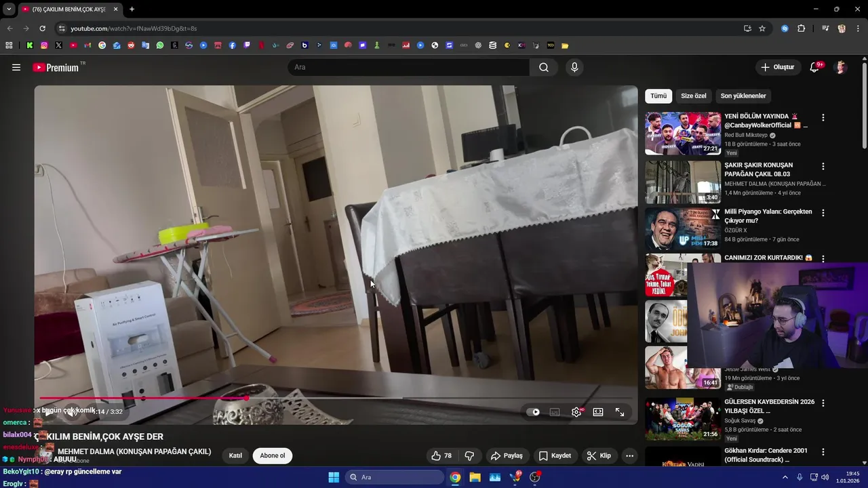Enter fullscreen in video player
Image resolution: width=868 pixels, height=488 pixels.
620,411
